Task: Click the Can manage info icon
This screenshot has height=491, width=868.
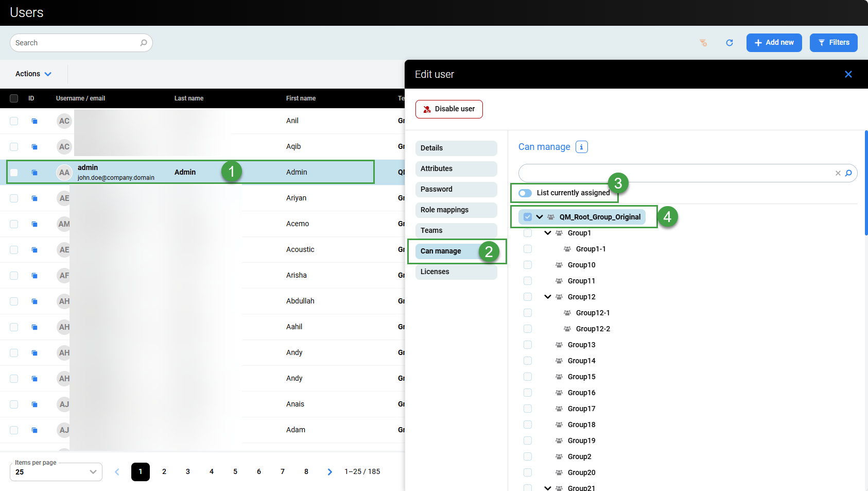Action: pos(581,147)
